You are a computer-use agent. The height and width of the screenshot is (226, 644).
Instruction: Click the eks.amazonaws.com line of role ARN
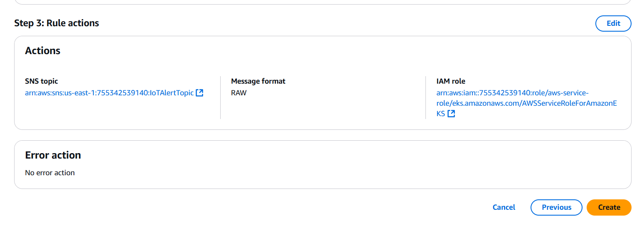pos(526,103)
